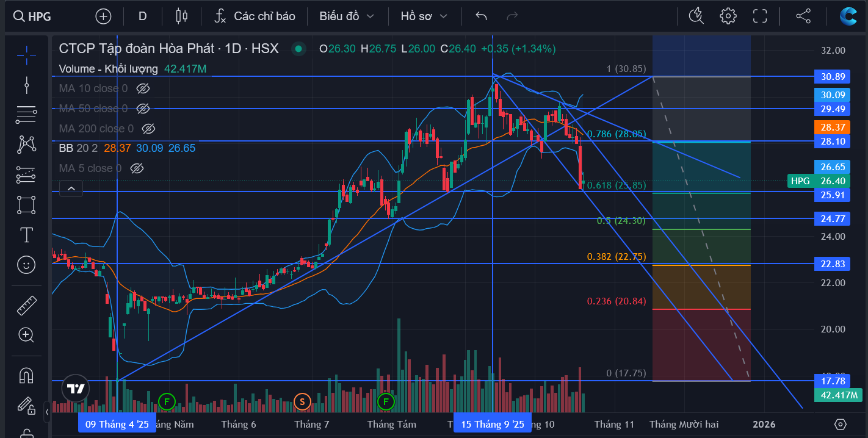The height and width of the screenshot is (438, 868).
Task: Open time axis settings hexagon icon
Action: click(841, 424)
